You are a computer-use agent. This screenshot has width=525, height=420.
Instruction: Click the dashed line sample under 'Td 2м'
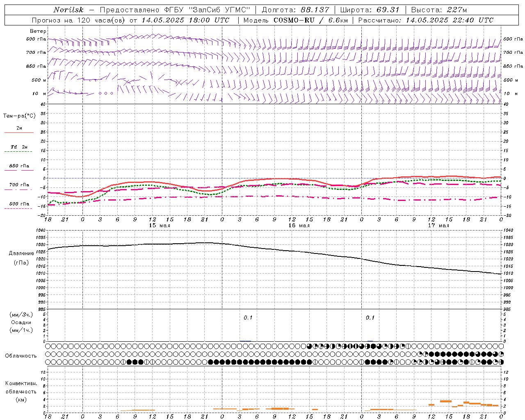pyautogui.click(x=18, y=152)
